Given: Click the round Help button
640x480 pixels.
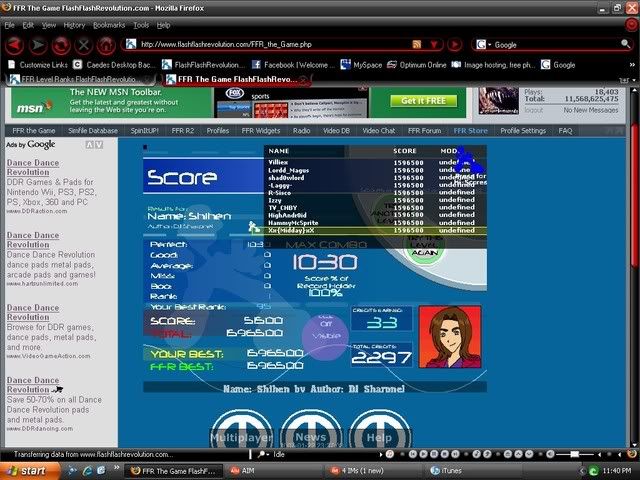Looking at the screenshot, I should [x=380, y=431].
